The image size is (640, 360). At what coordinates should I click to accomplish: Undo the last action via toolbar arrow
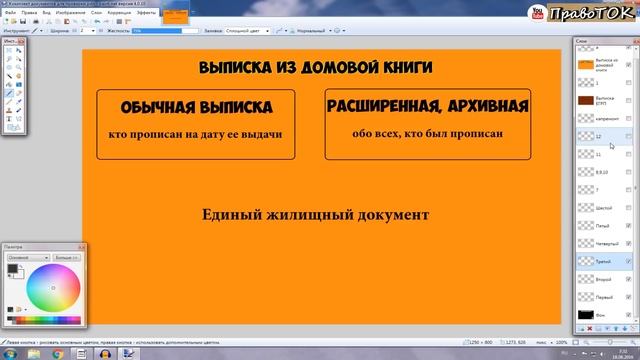(97, 21)
